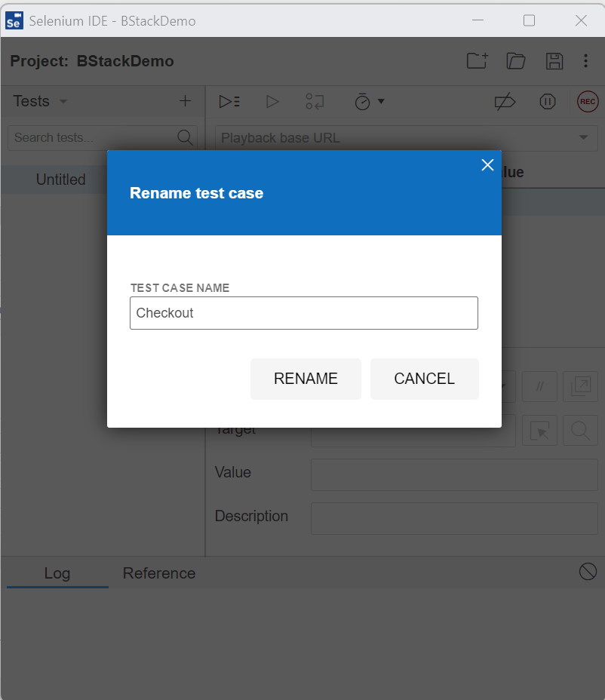Screen dimensions: 605x700
Task: Confirm with the RENAME button
Action: (306, 379)
